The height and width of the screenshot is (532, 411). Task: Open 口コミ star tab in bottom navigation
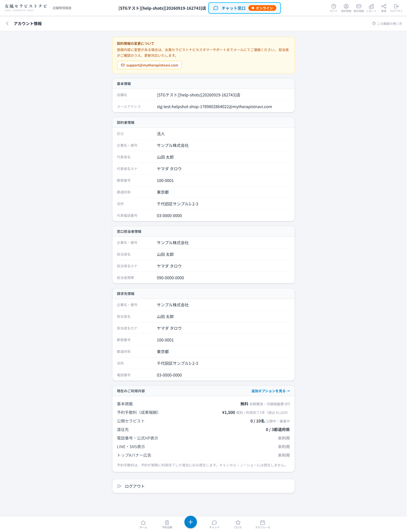click(x=238, y=524)
